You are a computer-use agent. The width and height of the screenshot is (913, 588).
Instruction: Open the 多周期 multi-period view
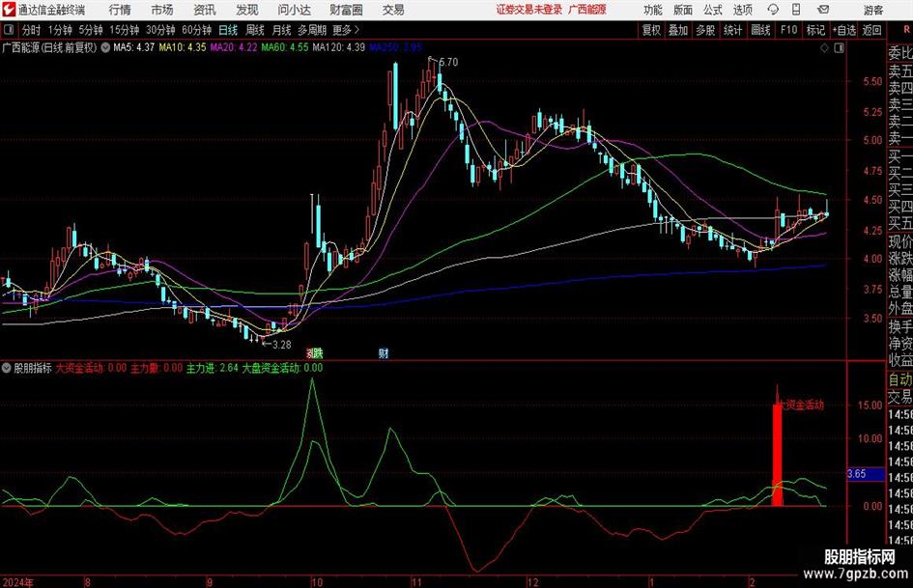tap(312, 30)
